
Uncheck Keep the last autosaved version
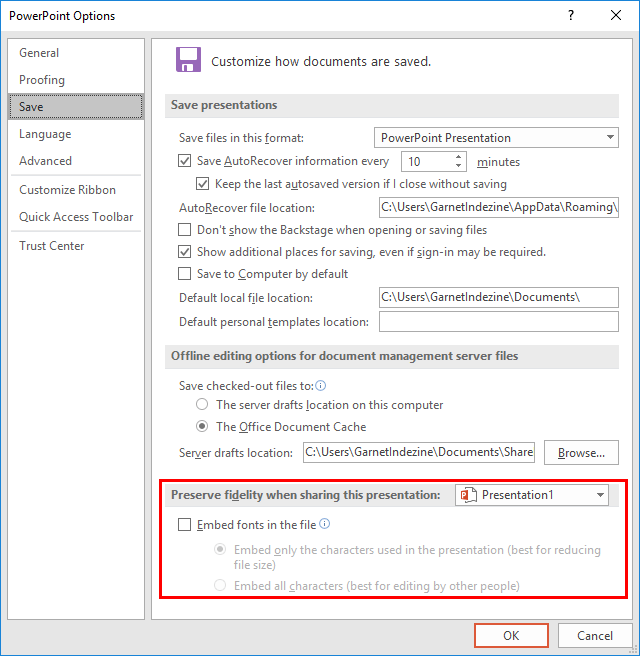pos(202,184)
